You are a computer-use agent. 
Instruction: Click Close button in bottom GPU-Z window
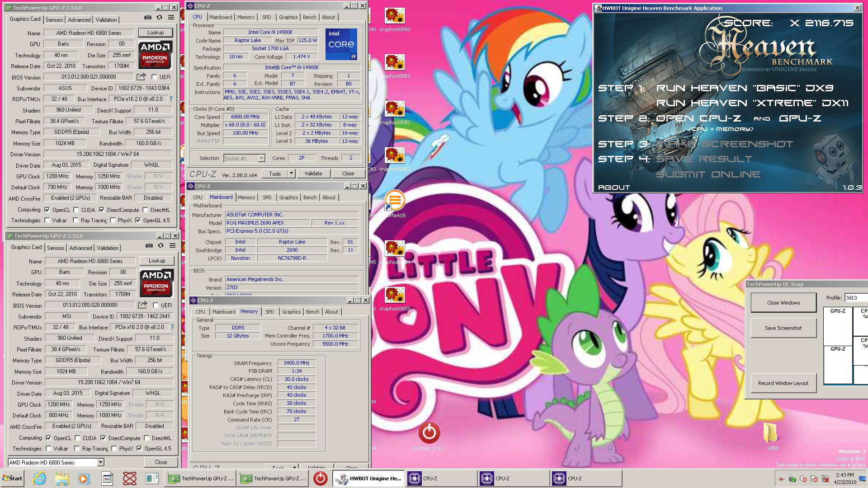point(161,462)
